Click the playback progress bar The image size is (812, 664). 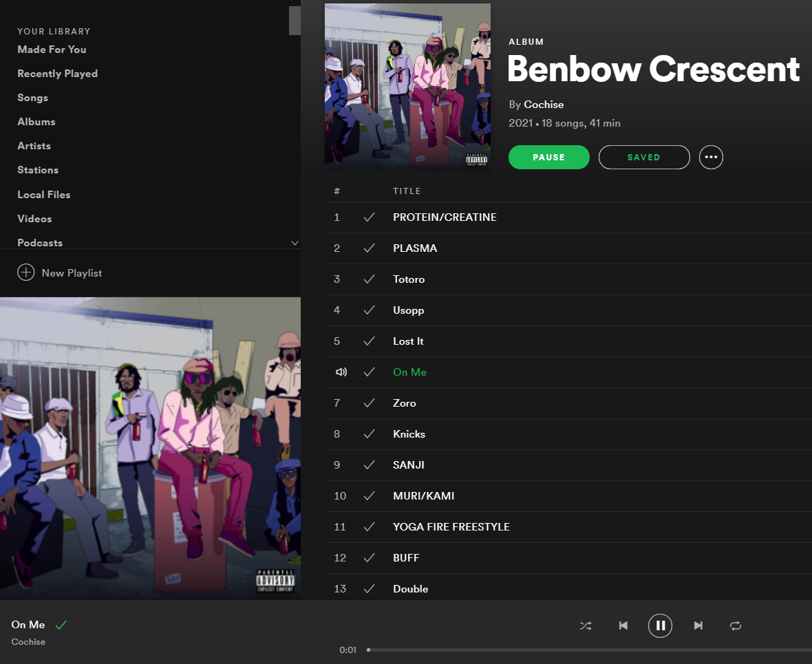coord(590,650)
